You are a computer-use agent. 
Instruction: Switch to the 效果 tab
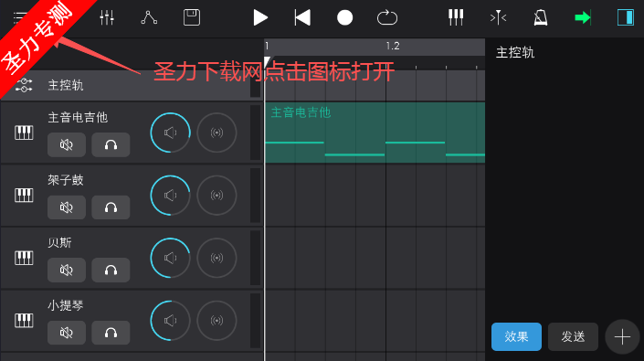(x=516, y=336)
